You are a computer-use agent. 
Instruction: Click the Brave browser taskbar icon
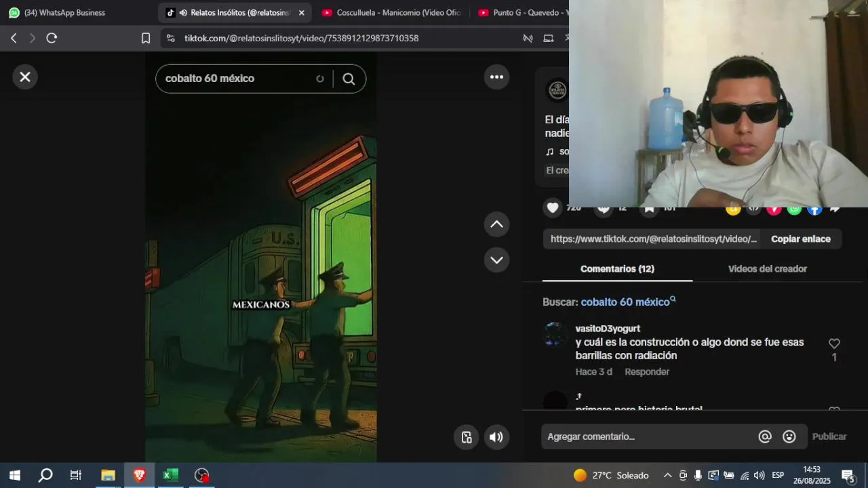pyautogui.click(x=139, y=475)
